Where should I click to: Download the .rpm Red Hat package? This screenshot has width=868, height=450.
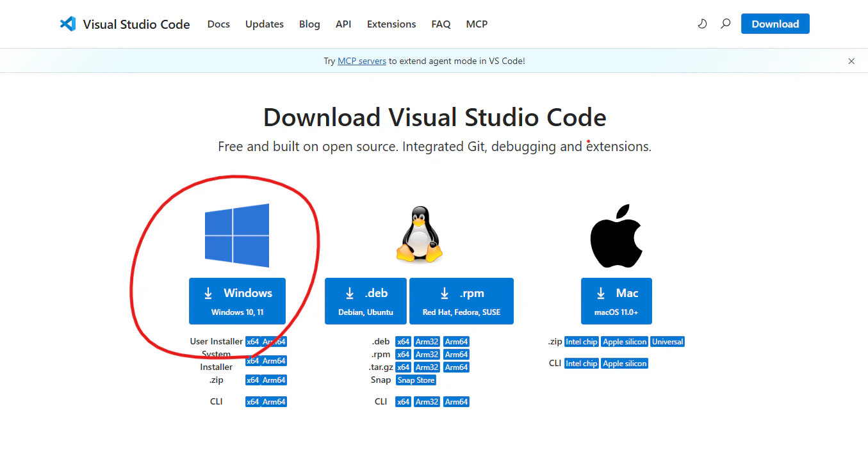(x=461, y=301)
